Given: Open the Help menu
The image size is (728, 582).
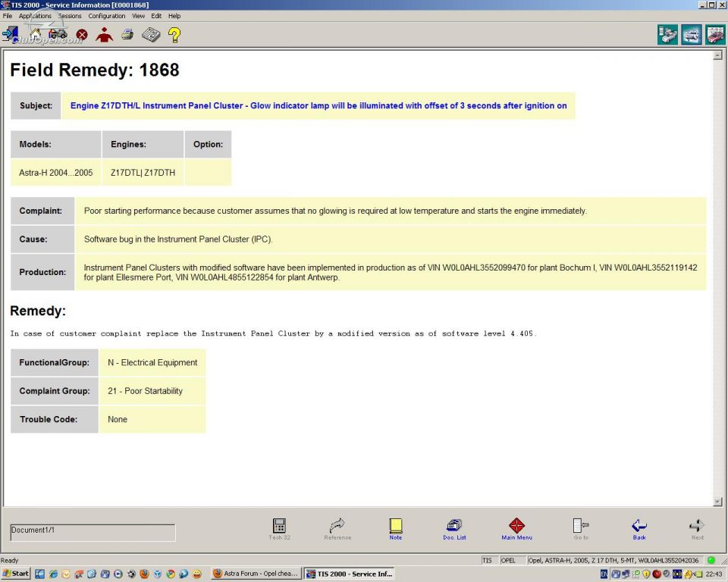Looking at the screenshot, I should pyautogui.click(x=174, y=16).
